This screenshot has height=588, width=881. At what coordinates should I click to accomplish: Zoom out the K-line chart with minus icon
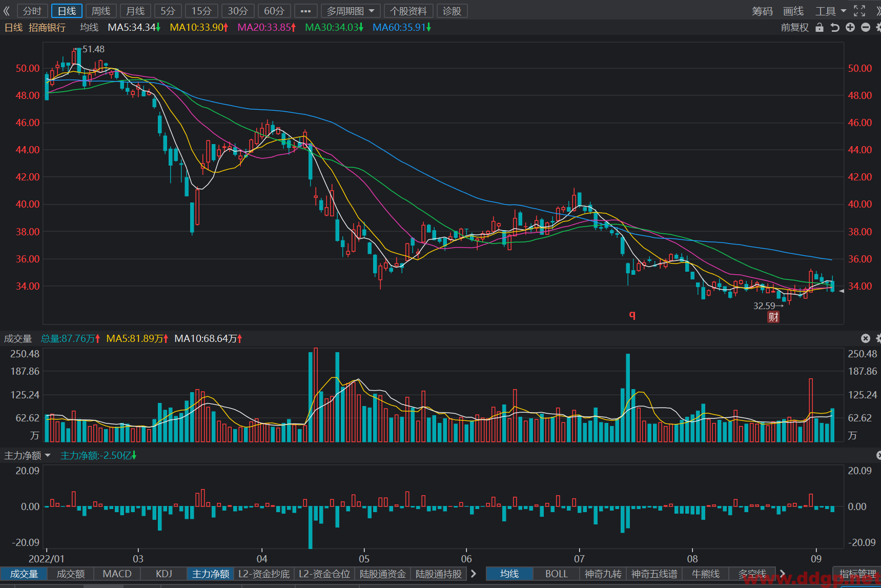pyautogui.click(x=866, y=27)
